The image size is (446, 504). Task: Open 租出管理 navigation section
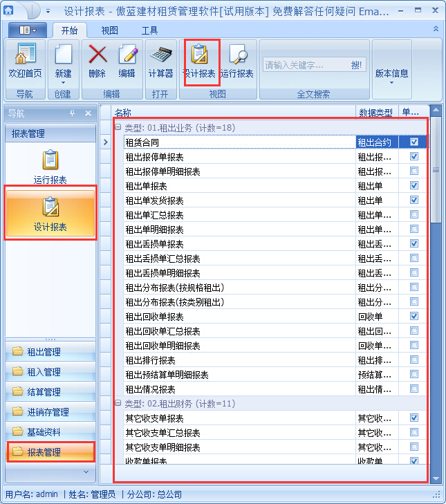pyautogui.click(x=50, y=352)
